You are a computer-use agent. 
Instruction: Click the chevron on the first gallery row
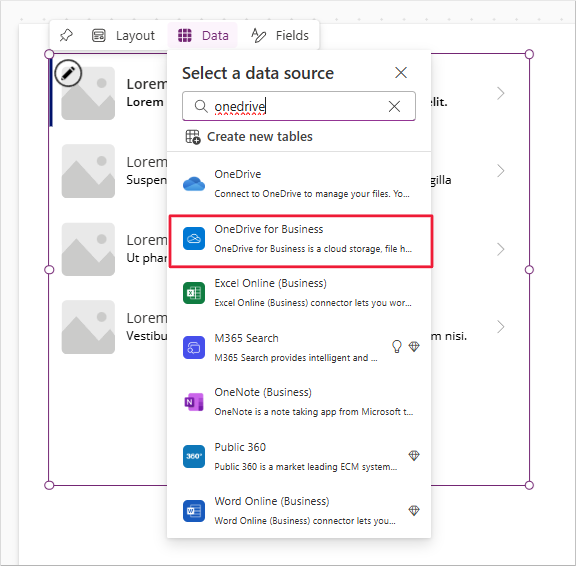coord(500,93)
